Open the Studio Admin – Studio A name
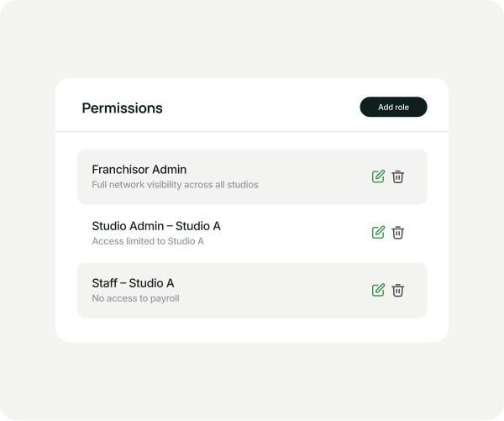The image size is (504, 421). 155,226
